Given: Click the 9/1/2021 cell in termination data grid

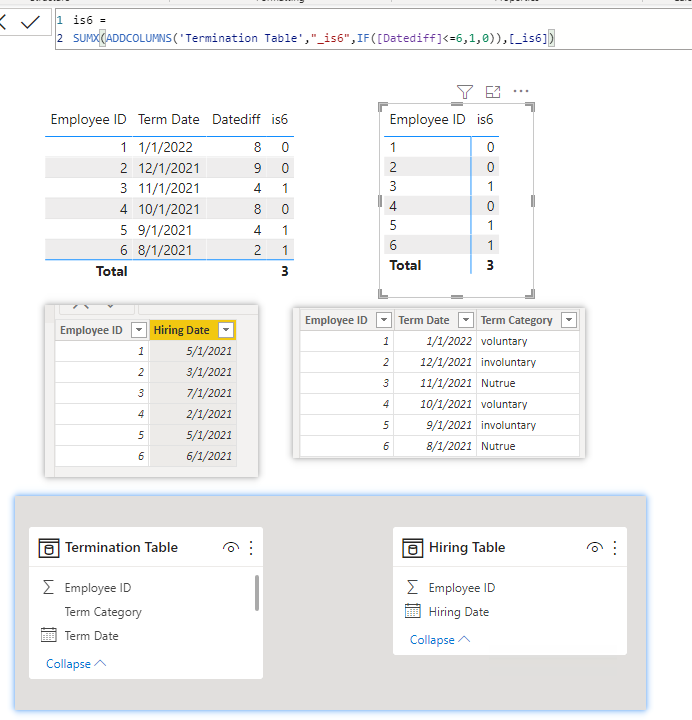Looking at the screenshot, I should (435, 425).
